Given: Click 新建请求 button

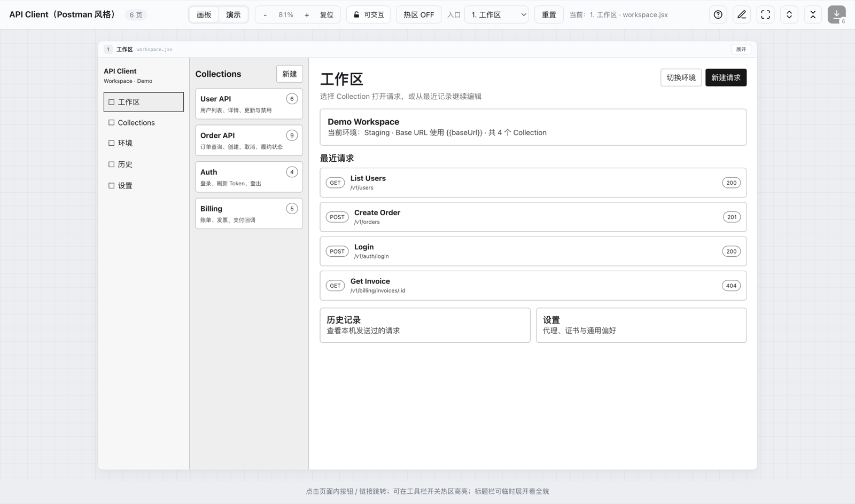Looking at the screenshot, I should [x=726, y=77].
